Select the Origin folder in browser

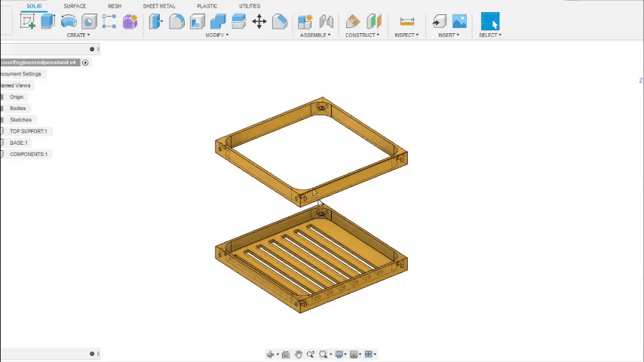pos(17,97)
